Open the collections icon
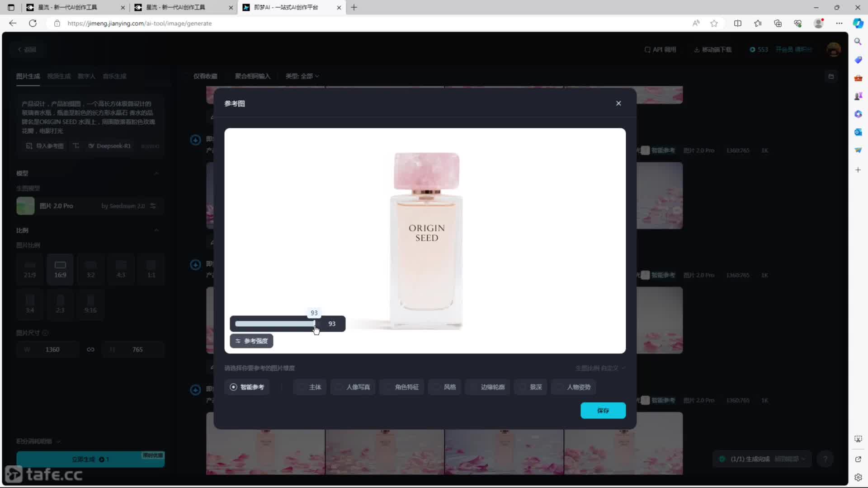 (x=778, y=23)
